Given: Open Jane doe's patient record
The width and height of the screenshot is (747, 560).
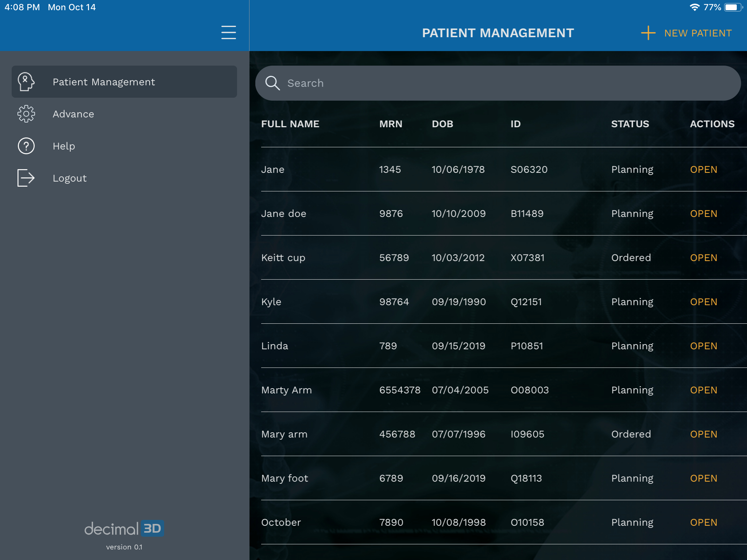Looking at the screenshot, I should point(703,214).
